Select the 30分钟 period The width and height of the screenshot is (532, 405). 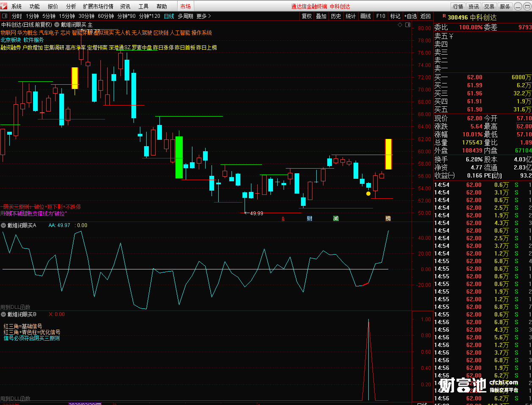click(86, 16)
